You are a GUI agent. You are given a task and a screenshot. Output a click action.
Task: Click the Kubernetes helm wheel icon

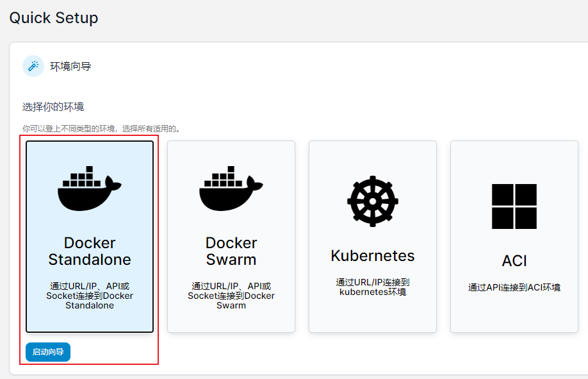point(373,201)
